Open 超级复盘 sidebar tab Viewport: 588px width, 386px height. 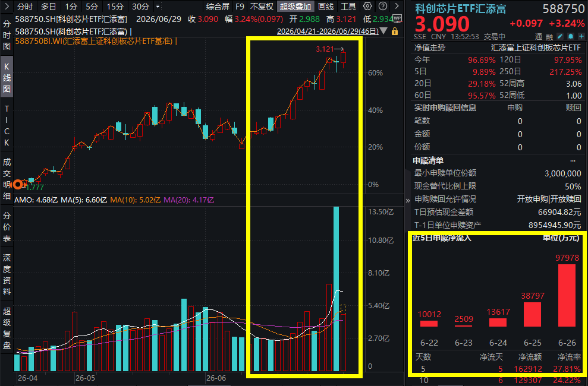coord(7,328)
